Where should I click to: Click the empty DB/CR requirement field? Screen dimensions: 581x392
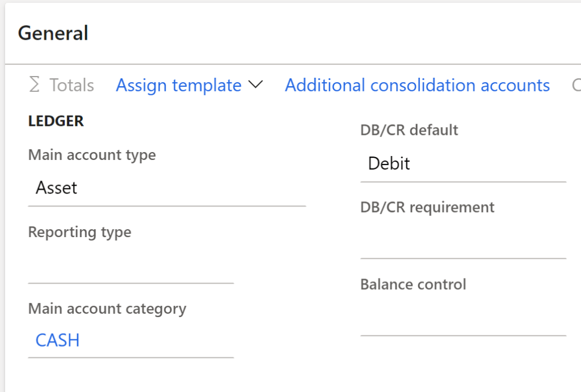click(x=462, y=241)
